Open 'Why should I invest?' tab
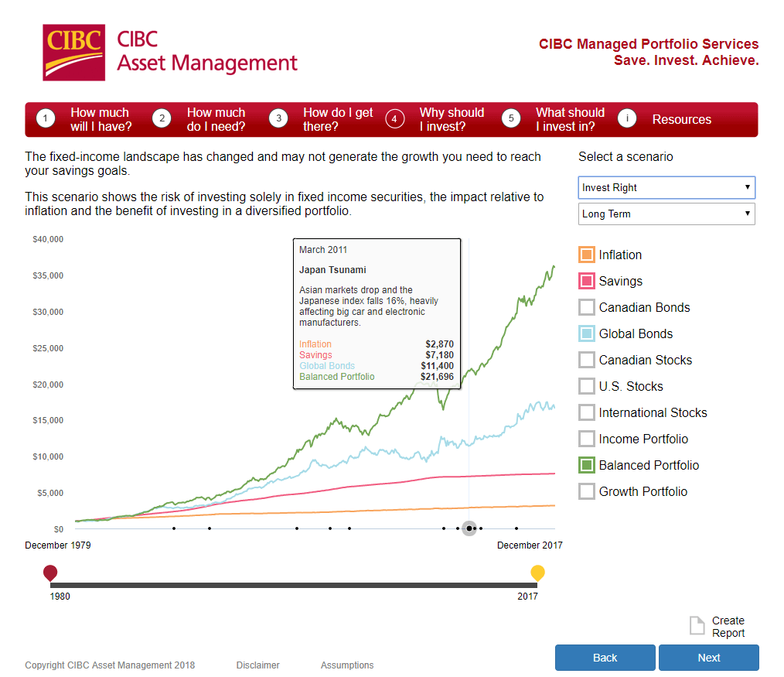 coord(452,120)
